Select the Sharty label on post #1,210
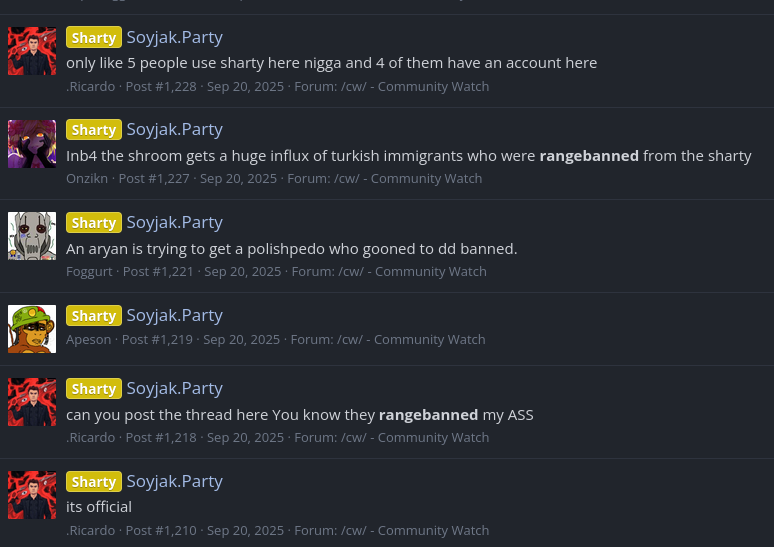 [x=94, y=482]
